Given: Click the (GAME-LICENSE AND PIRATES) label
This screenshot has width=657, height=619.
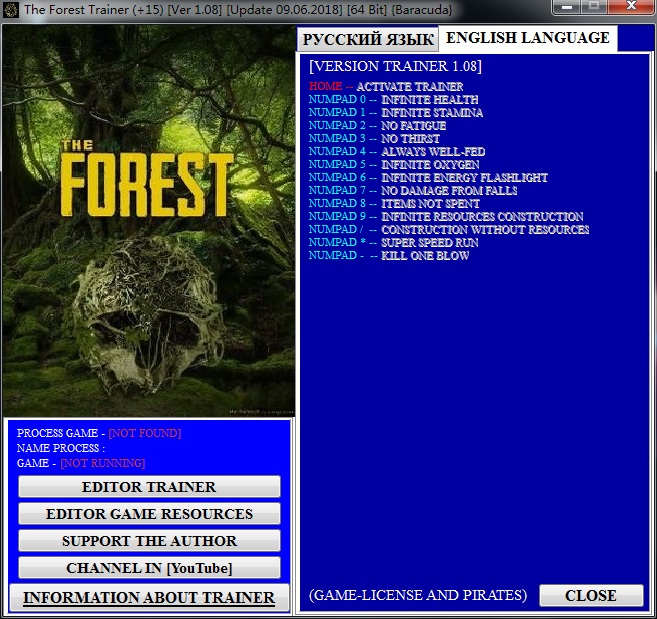Looking at the screenshot, I should coord(417,595).
